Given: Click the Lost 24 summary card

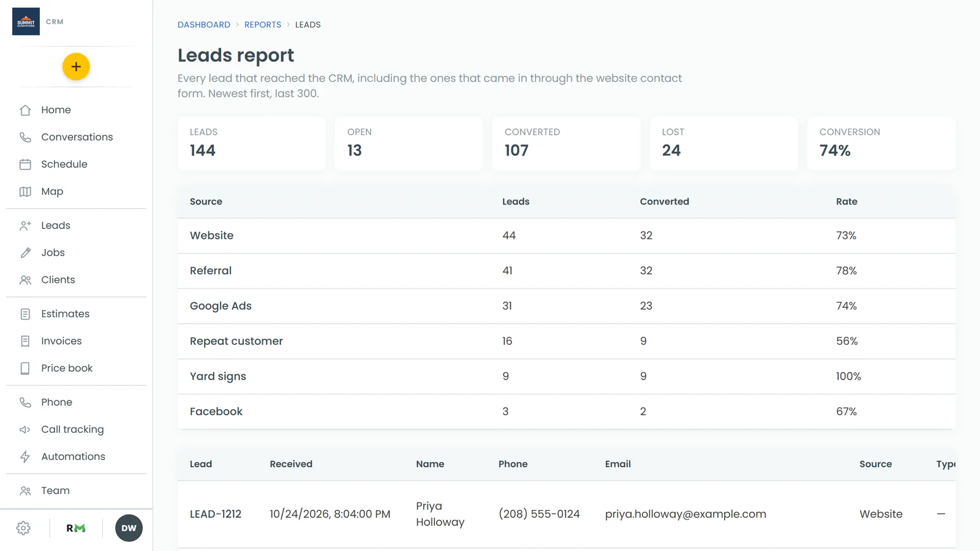Looking at the screenshot, I should pyautogui.click(x=724, y=144).
